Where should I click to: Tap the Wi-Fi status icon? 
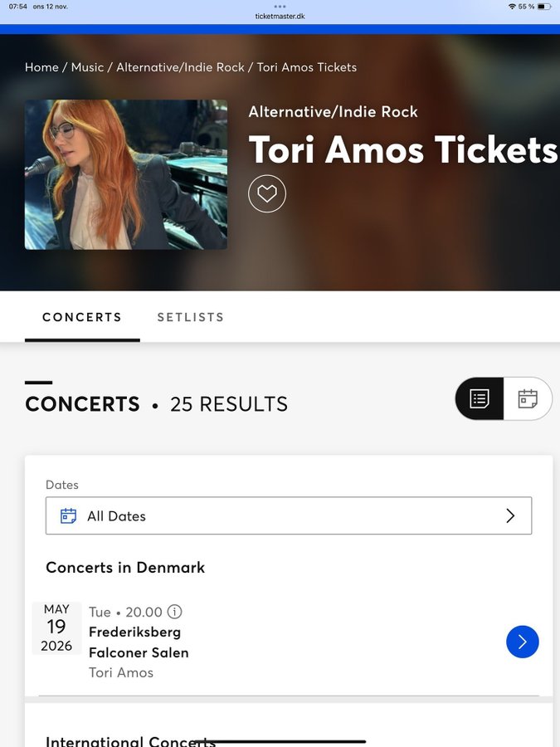tap(512, 7)
